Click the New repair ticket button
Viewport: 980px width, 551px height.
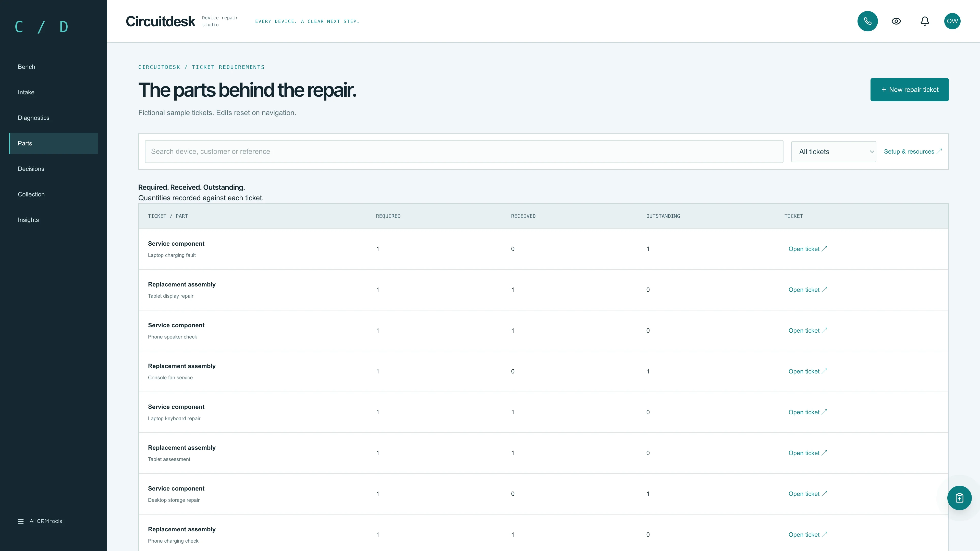(909, 90)
